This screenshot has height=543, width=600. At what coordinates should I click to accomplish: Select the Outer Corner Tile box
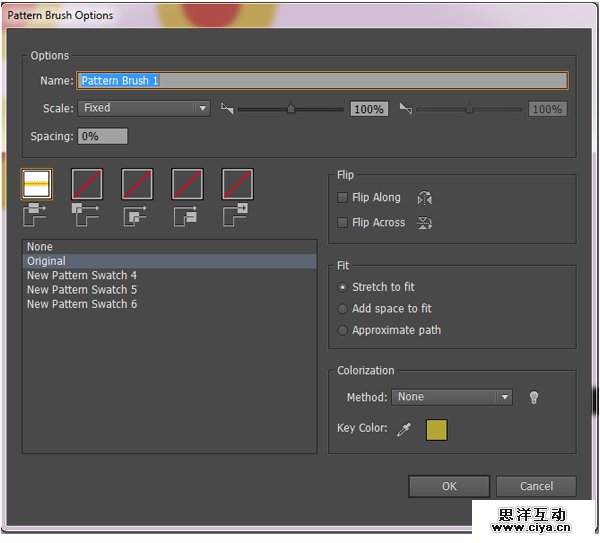(x=87, y=184)
